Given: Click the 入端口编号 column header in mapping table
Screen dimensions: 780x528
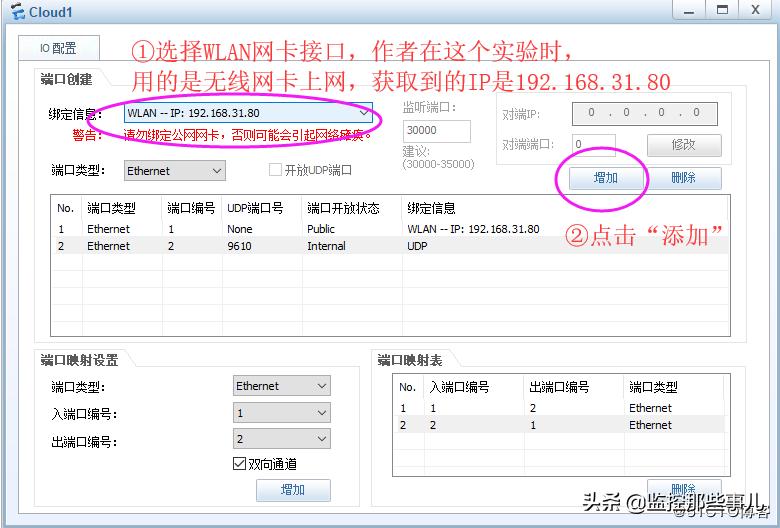Looking at the screenshot, I should [x=474, y=387].
